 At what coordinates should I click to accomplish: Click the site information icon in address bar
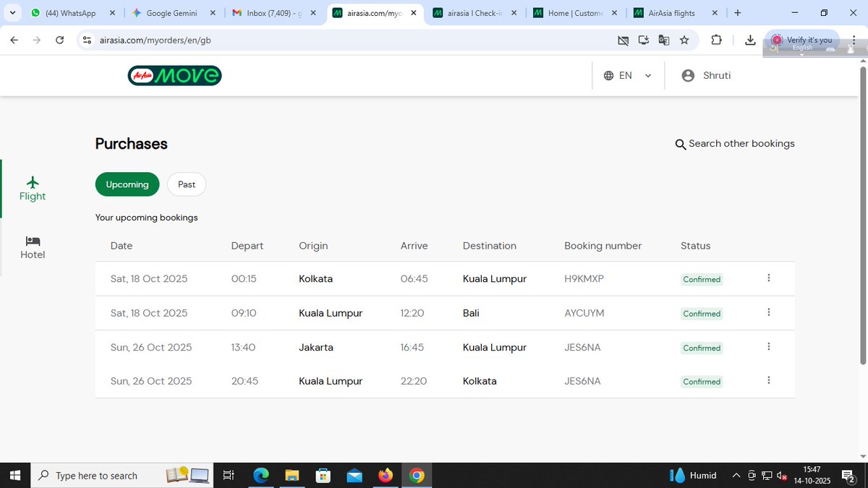(x=87, y=40)
